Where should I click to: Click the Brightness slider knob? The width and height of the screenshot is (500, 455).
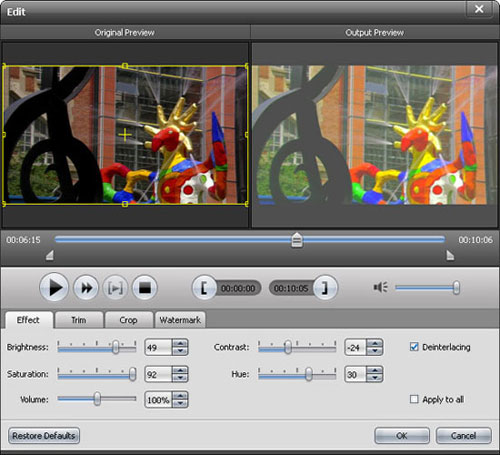[x=115, y=347]
